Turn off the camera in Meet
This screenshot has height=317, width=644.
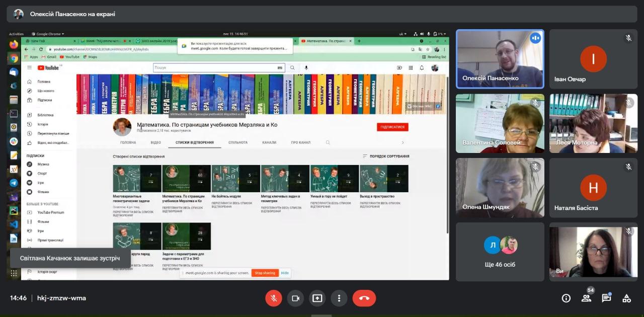pos(295,298)
